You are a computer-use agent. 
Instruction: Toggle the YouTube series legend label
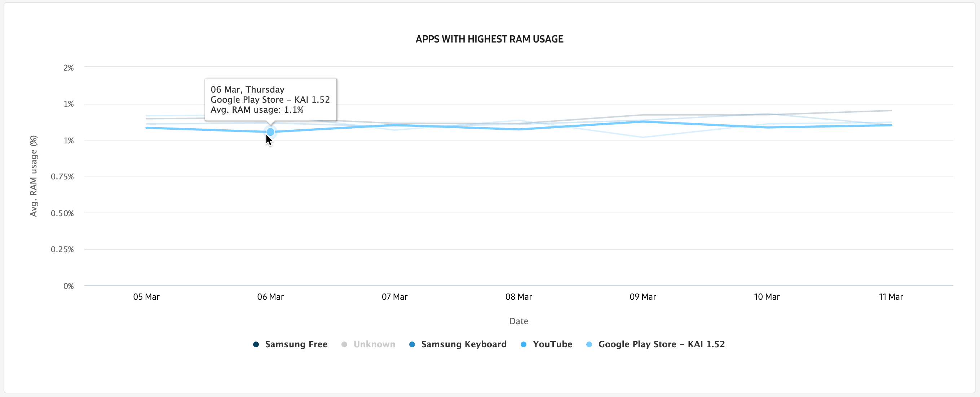(552, 344)
